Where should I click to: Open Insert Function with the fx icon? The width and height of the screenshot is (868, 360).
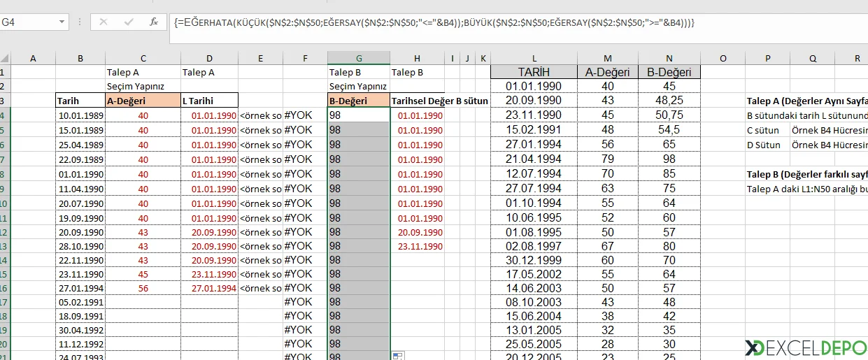tap(154, 22)
